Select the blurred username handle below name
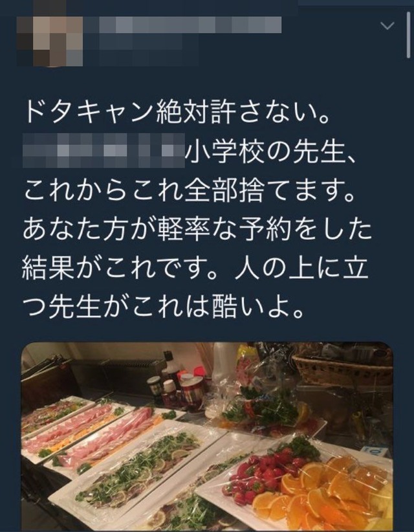The width and height of the screenshot is (414, 532). pyautogui.click(x=141, y=50)
